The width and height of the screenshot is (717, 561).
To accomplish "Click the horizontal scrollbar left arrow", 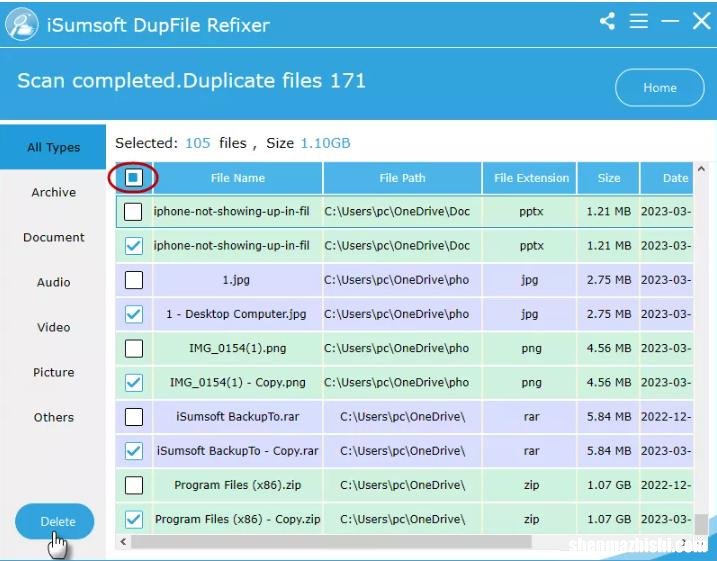I will 123,542.
